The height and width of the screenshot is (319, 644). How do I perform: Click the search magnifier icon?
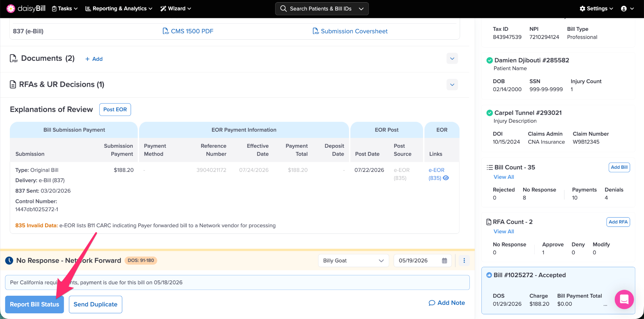tap(283, 8)
